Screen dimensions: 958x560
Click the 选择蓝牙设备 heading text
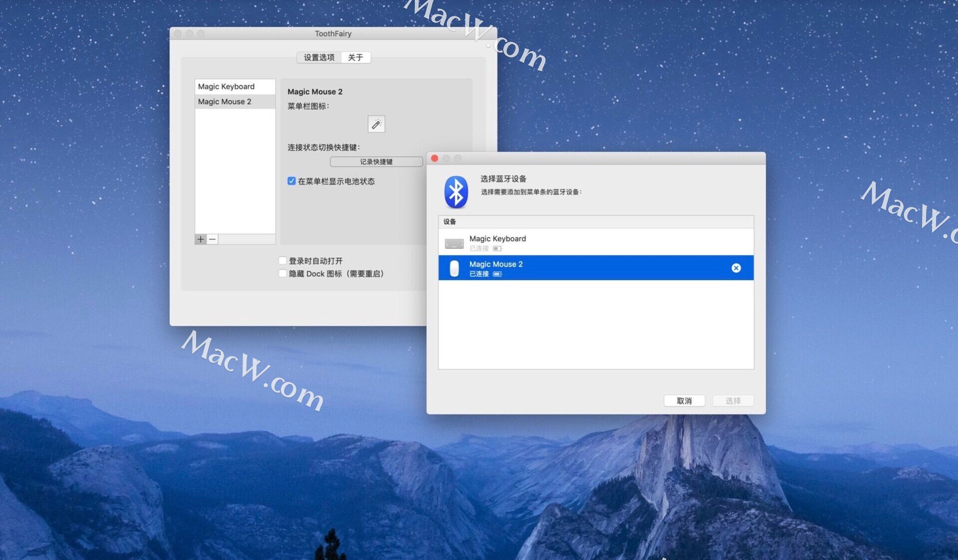pos(503,179)
